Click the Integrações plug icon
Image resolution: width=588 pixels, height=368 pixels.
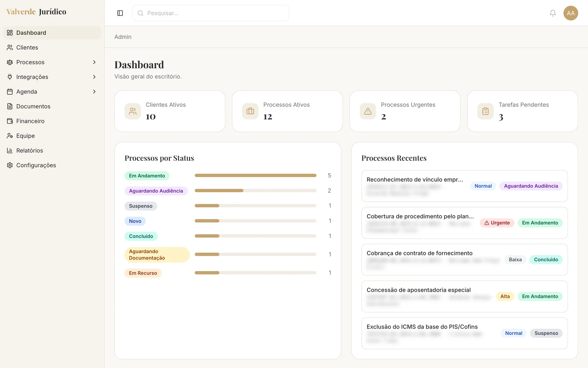(x=10, y=77)
